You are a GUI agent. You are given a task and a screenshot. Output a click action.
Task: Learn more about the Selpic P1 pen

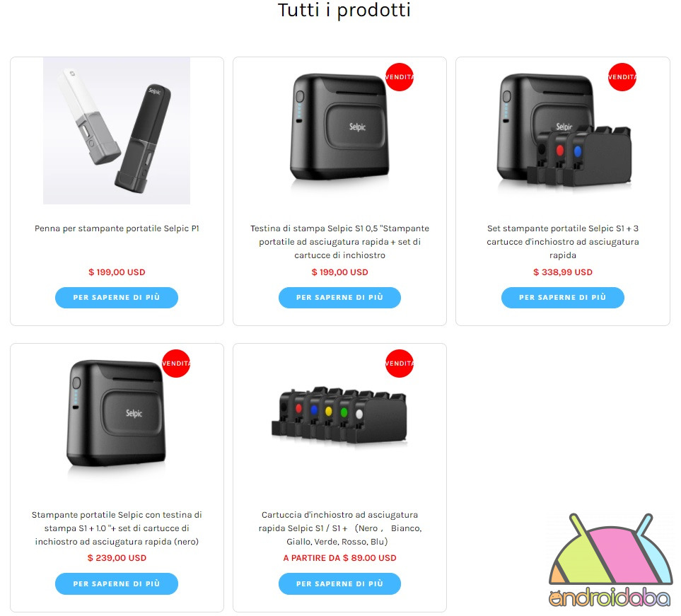click(x=117, y=298)
